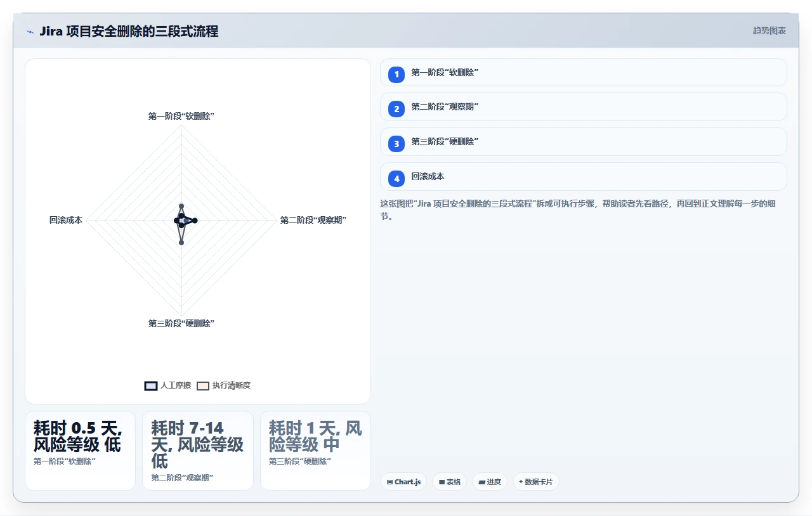The image size is (812, 516).
Task: Open the 趋势图表 label in header
Action: [x=769, y=30]
